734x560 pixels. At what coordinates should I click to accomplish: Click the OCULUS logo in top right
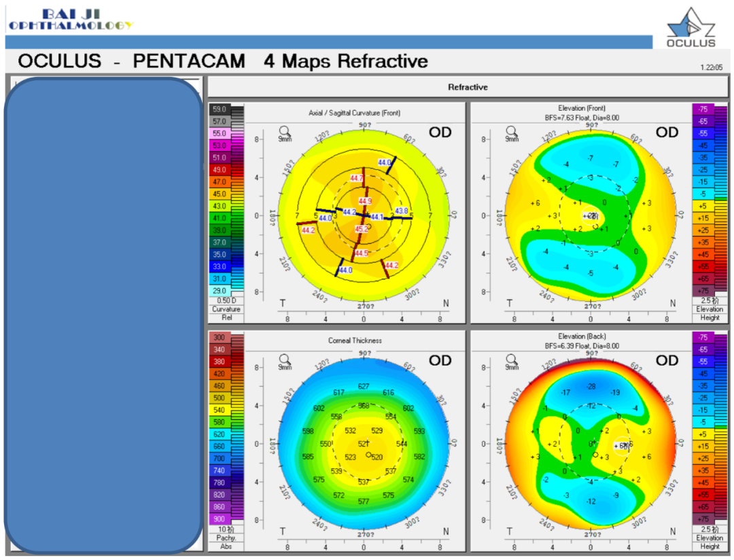(x=691, y=28)
